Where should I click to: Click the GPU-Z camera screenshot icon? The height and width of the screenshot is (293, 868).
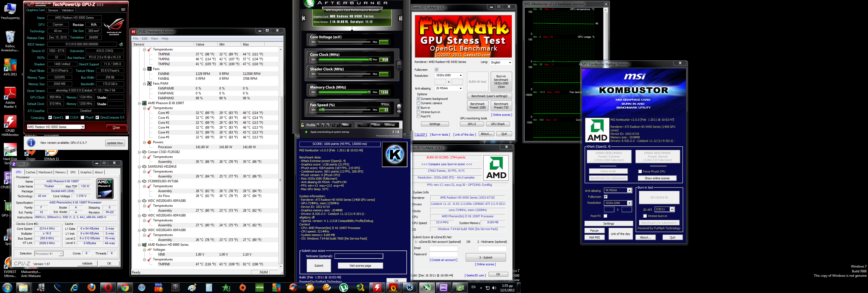coord(123,10)
